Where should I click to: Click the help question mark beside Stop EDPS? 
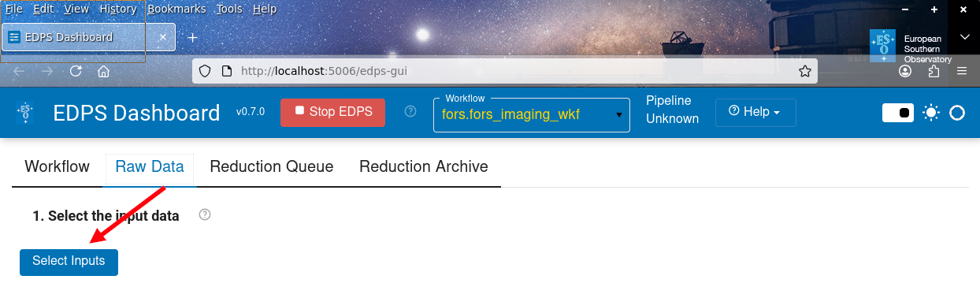point(410,111)
